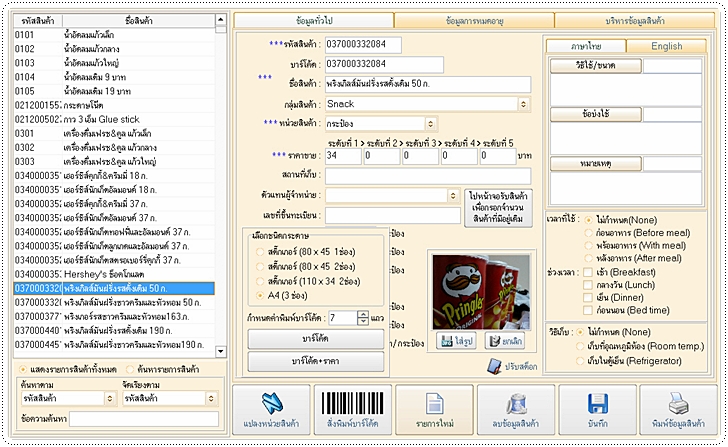The image size is (728, 447).
Task: Click the barcode print button
Action: pos(316,339)
